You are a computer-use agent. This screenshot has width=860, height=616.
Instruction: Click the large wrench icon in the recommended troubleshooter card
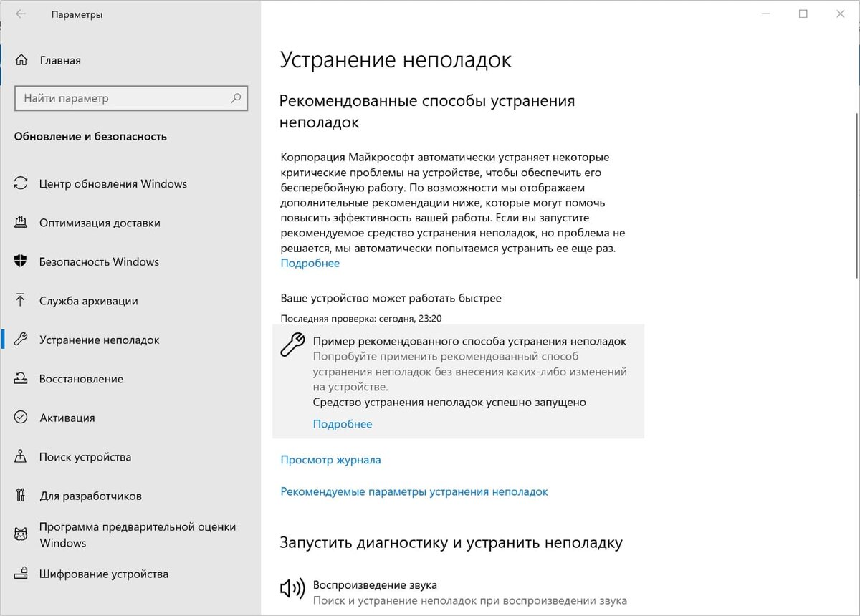point(292,345)
